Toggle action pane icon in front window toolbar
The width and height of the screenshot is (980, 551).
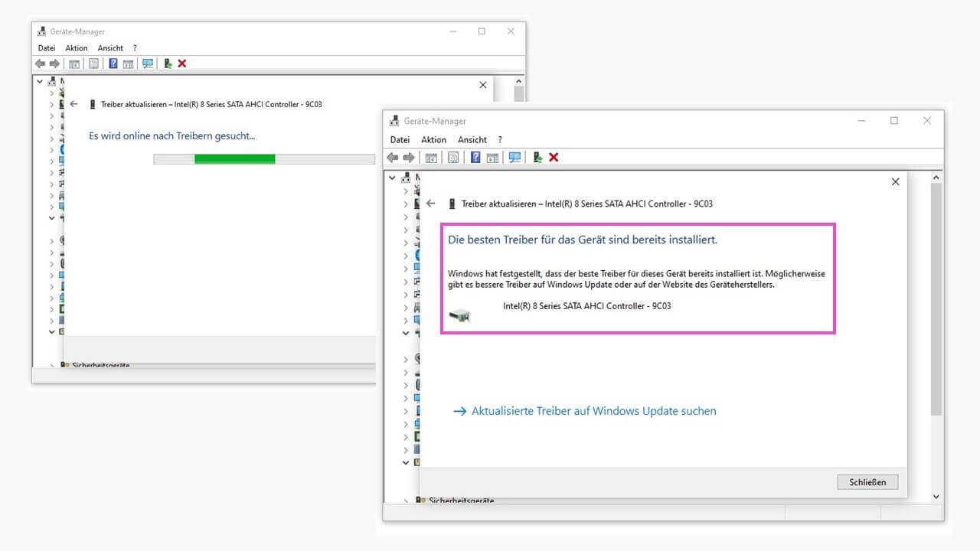click(x=492, y=158)
